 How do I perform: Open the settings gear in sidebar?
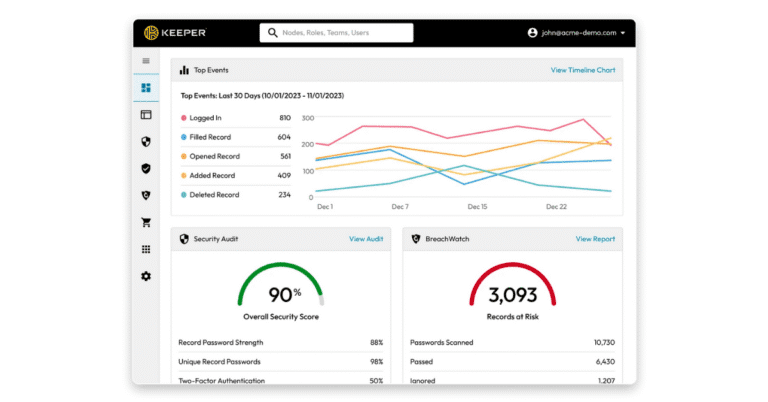[146, 276]
